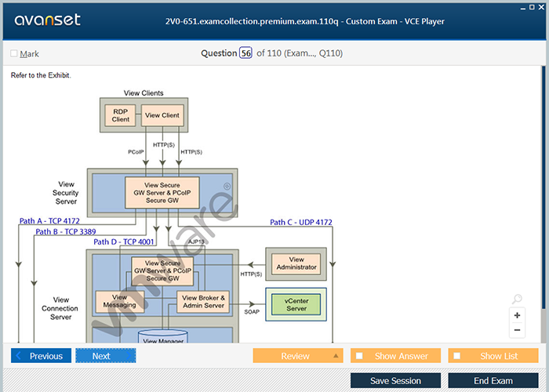Click the 'View Security Server' label
The height and width of the screenshot is (392, 549).
click(x=65, y=193)
